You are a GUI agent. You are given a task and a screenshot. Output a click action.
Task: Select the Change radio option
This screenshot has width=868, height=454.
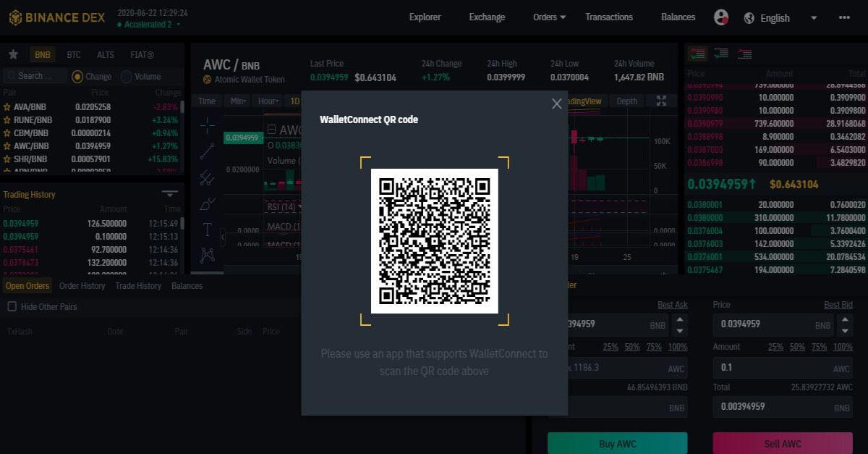tap(77, 76)
